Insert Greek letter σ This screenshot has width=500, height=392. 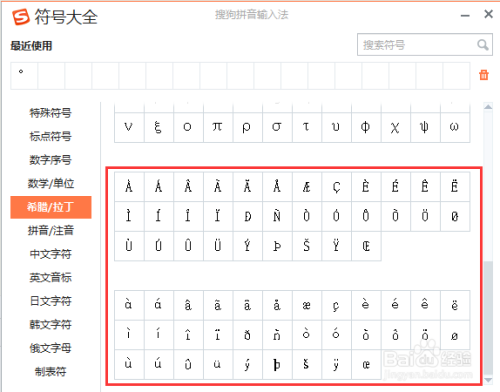point(277,128)
